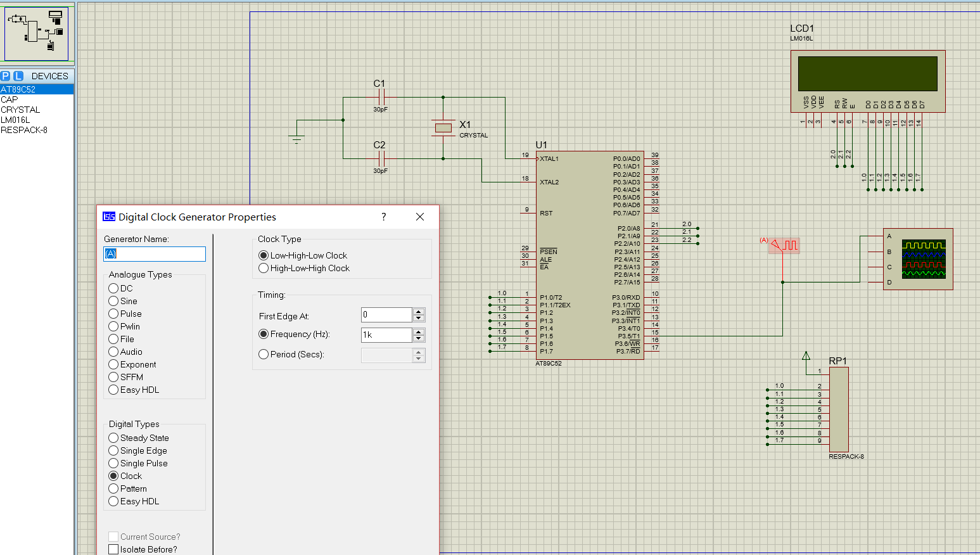This screenshot has height=555, width=980.
Task: Click the ISIS icon in dialog title bar
Action: [109, 217]
